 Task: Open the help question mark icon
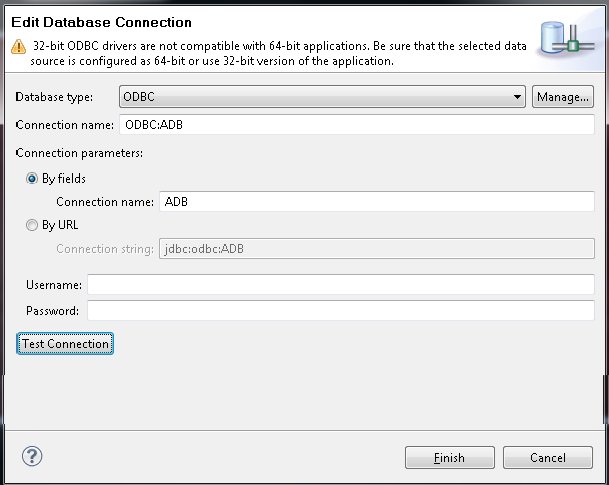click(32, 456)
